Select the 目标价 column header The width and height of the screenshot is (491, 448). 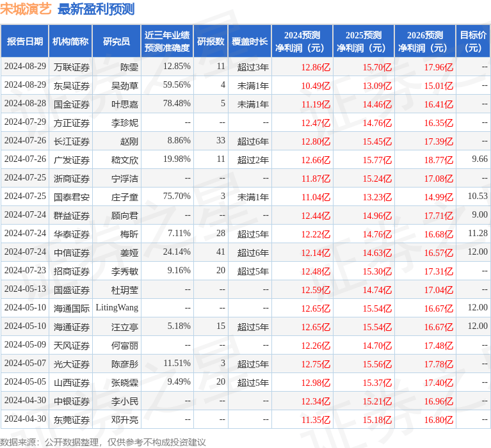click(473, 42)
